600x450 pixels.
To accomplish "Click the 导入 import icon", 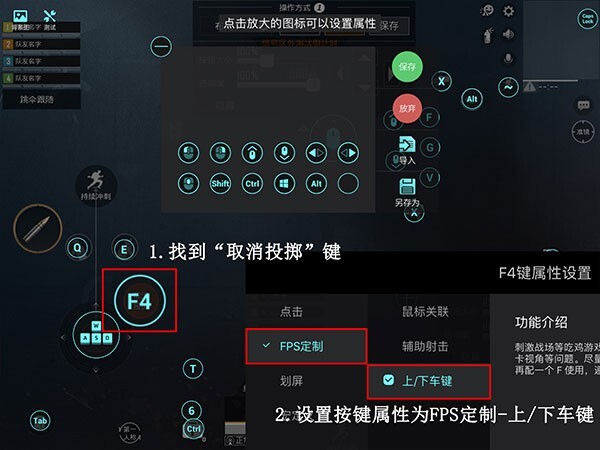I will 407,145.
